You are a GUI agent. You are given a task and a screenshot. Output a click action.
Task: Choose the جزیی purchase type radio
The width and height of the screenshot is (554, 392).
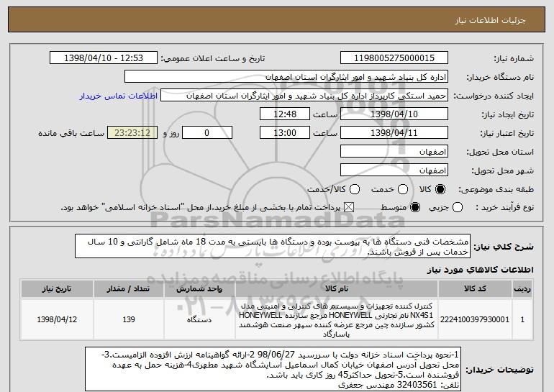click(x=457, y=207)
